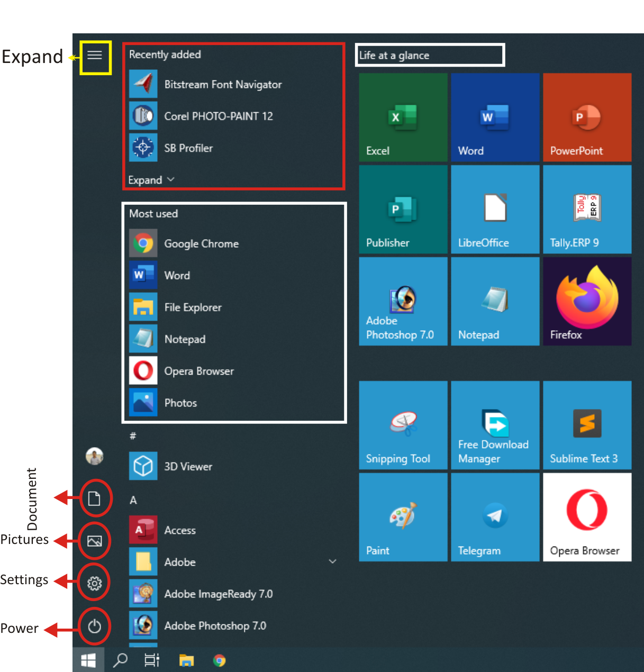Click the Windows Start button on taskbar
The width and height of the screenshot is (644, 672).
pyautogui.click(x=88, y=660)
